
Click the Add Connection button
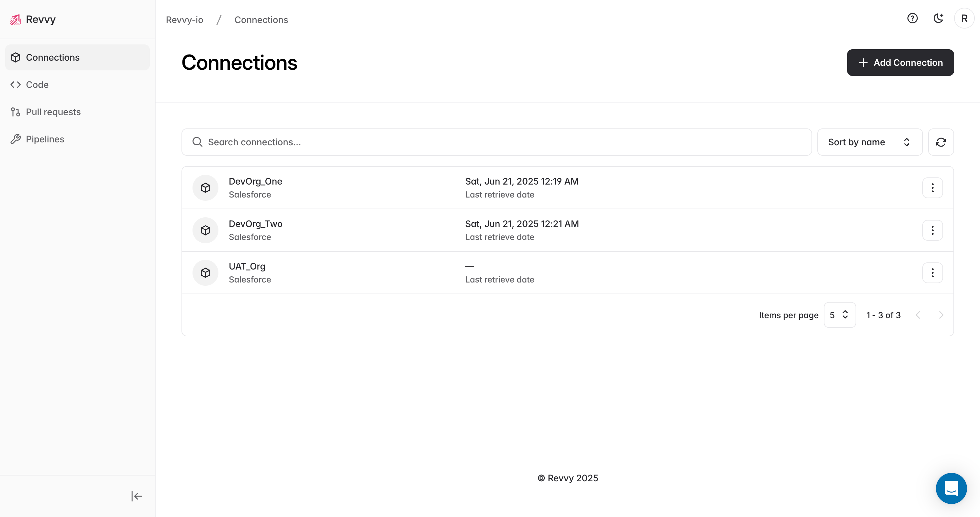900,63
